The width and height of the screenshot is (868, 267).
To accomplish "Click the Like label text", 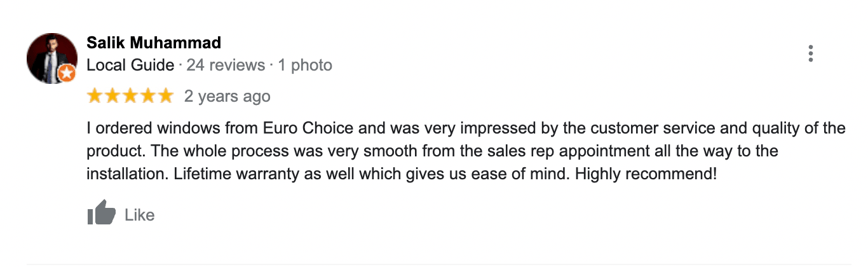I will point(140,215).
